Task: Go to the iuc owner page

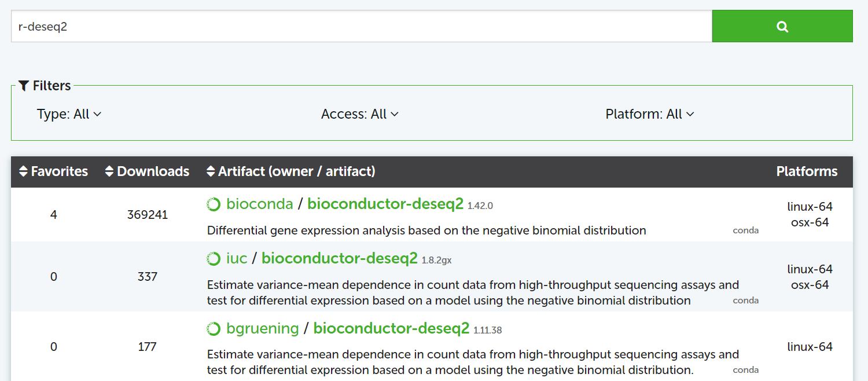Action: (x=237, y=258)
